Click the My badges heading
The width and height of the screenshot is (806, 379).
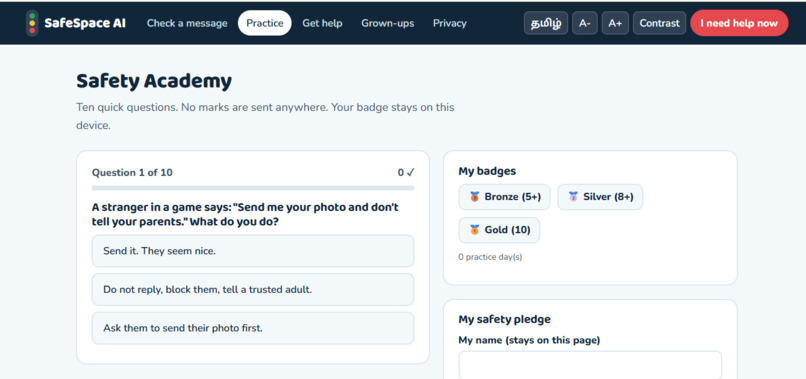tap(487, 171)
